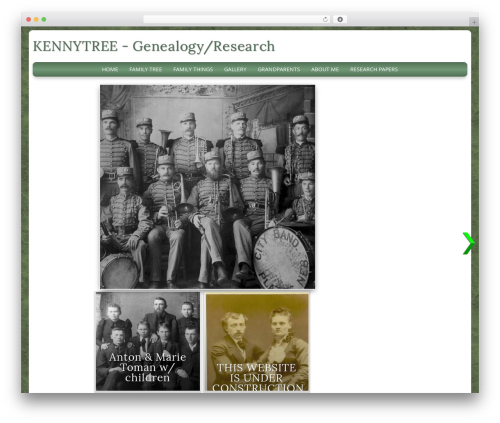Image resolution: width=500 pixels, height=423 pixels.
Task: Maximize the browser window with the green button
Action: (44, 19)
